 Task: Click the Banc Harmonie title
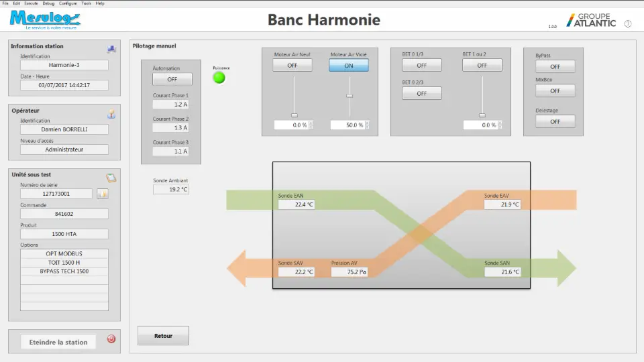click(x=323, y=19)
